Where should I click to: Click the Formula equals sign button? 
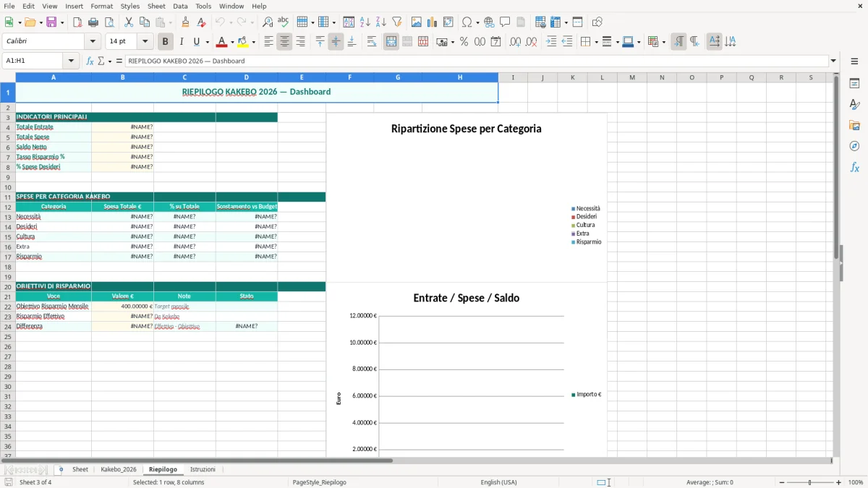click(119, 61)
